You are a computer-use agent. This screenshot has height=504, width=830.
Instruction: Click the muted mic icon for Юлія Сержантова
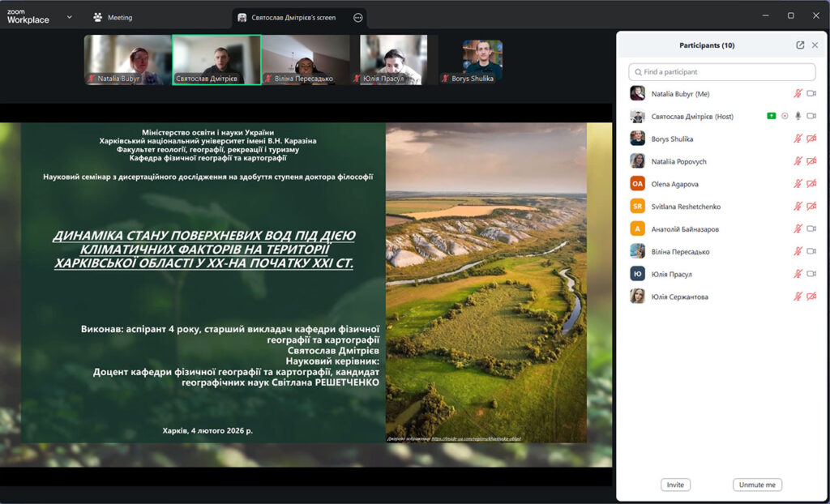(x=798, y=297)
